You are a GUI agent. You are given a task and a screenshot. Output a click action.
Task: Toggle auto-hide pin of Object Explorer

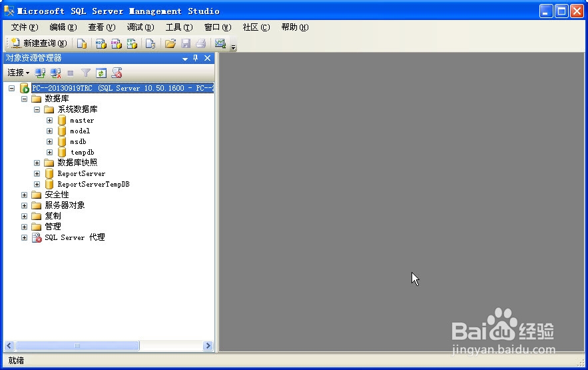(195, 58)
